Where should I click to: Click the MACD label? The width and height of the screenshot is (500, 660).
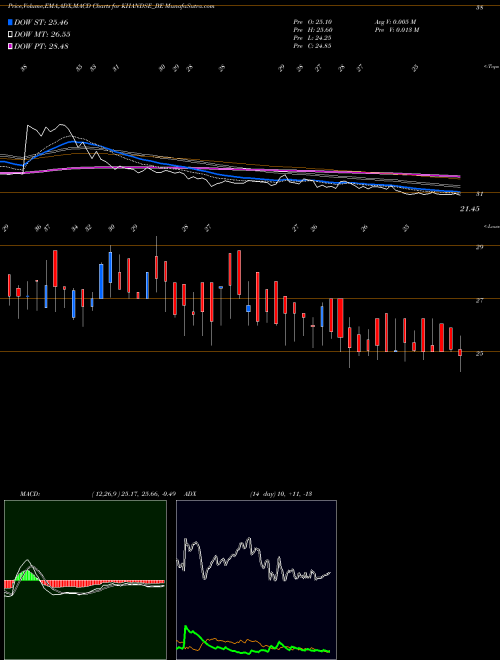[x=30, y=494]
